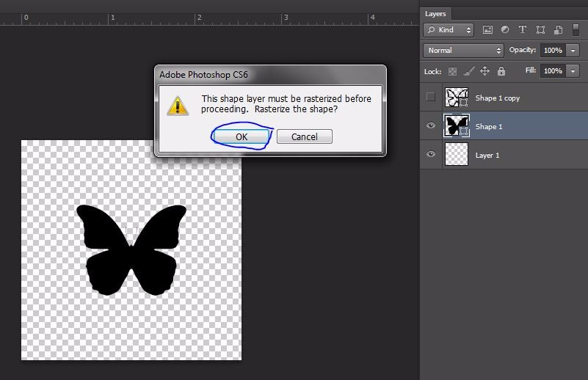Click the Shape 1 layer name
This screenshot has height=380, width=588.
click(489, 127)
